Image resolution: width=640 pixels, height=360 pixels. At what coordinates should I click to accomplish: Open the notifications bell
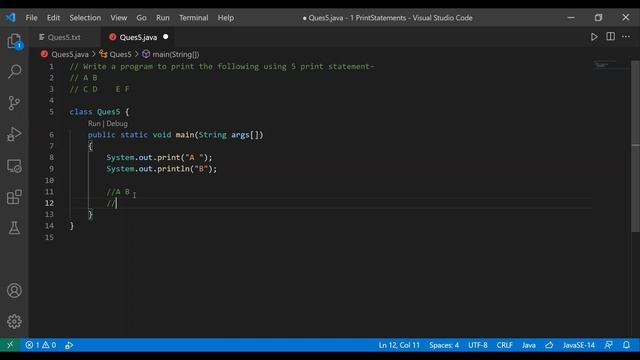point(626,345)
